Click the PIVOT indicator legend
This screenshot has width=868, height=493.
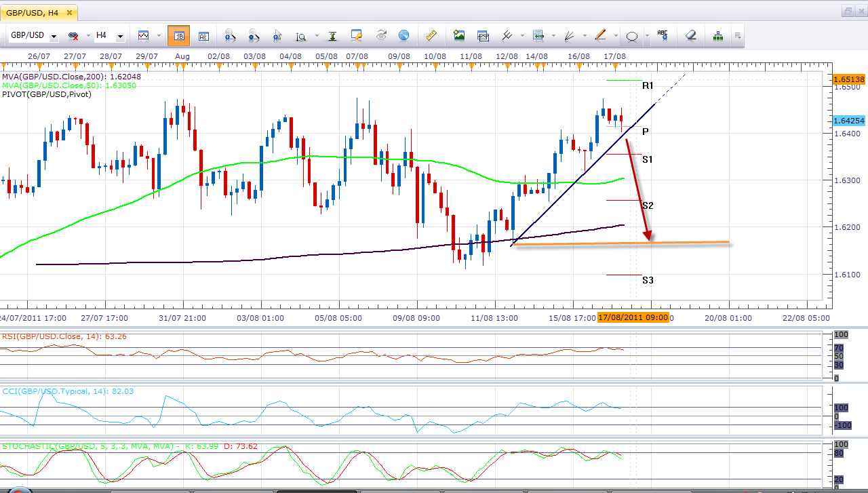[x=46, y=94]
